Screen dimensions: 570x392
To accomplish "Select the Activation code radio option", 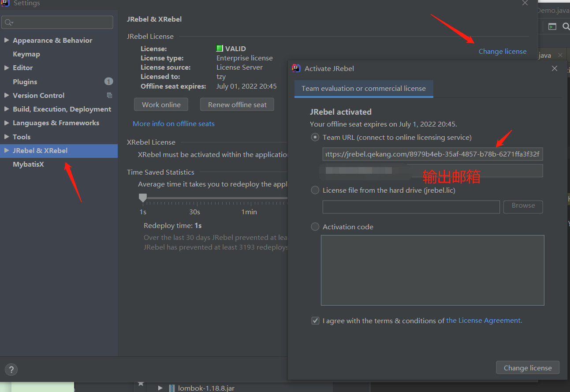I will click(315, 227).
